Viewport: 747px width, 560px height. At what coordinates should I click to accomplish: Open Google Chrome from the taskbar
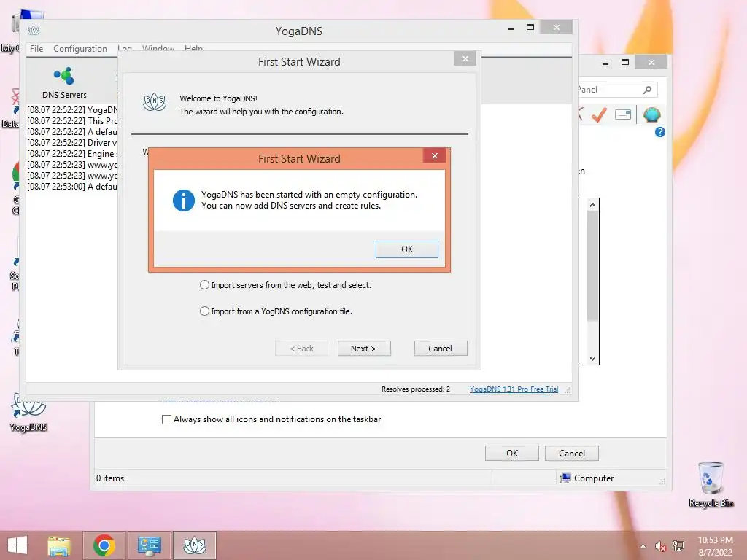[104, 545]
